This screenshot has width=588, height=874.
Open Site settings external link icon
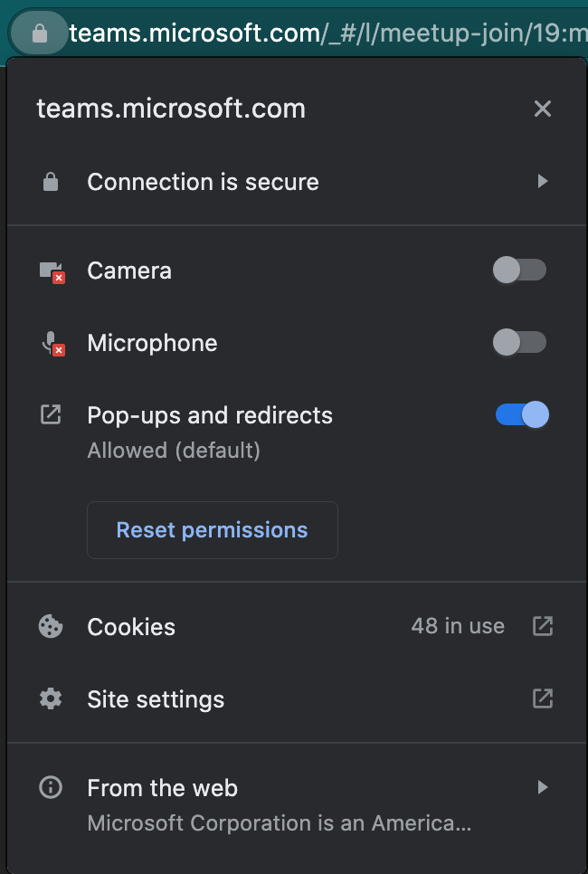[543, 698]
